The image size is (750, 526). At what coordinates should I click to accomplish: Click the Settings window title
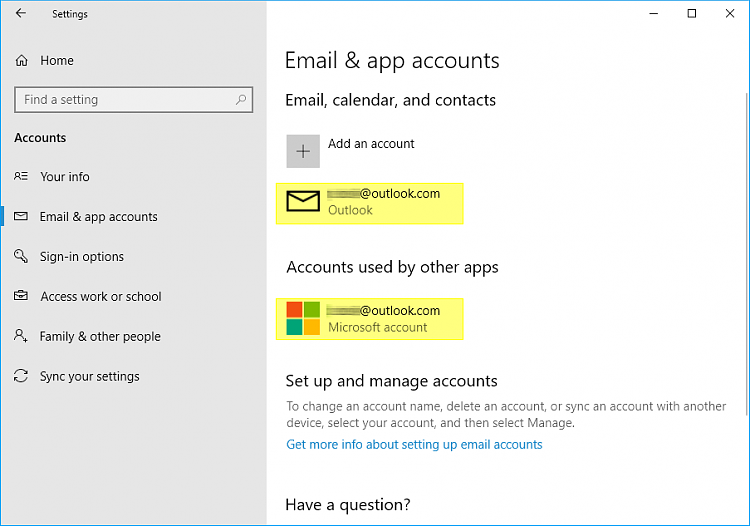(70, 14)
